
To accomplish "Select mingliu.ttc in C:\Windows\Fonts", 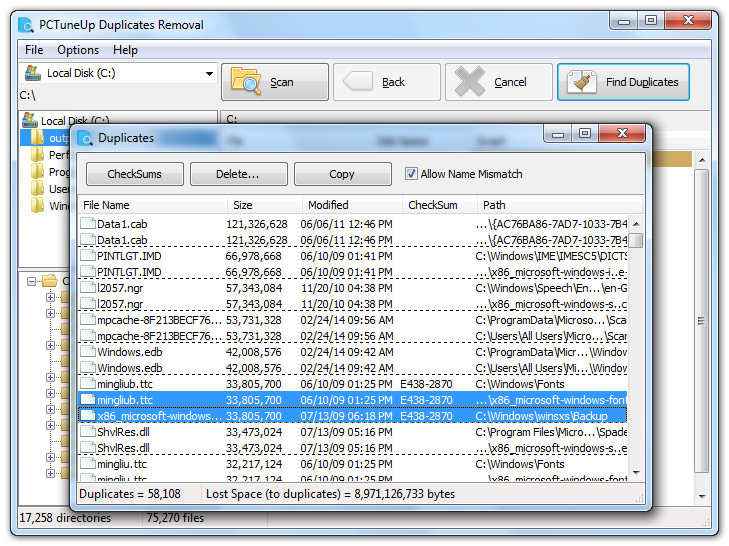I will point(353,464).
